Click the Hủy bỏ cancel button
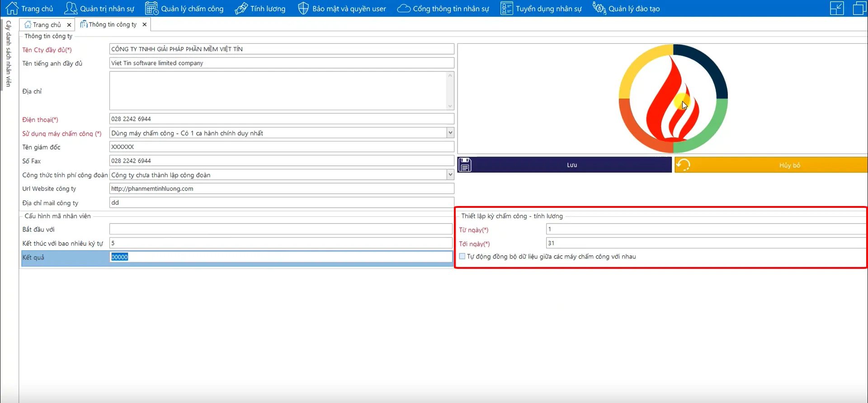868x403 pixels. (771, 165)
